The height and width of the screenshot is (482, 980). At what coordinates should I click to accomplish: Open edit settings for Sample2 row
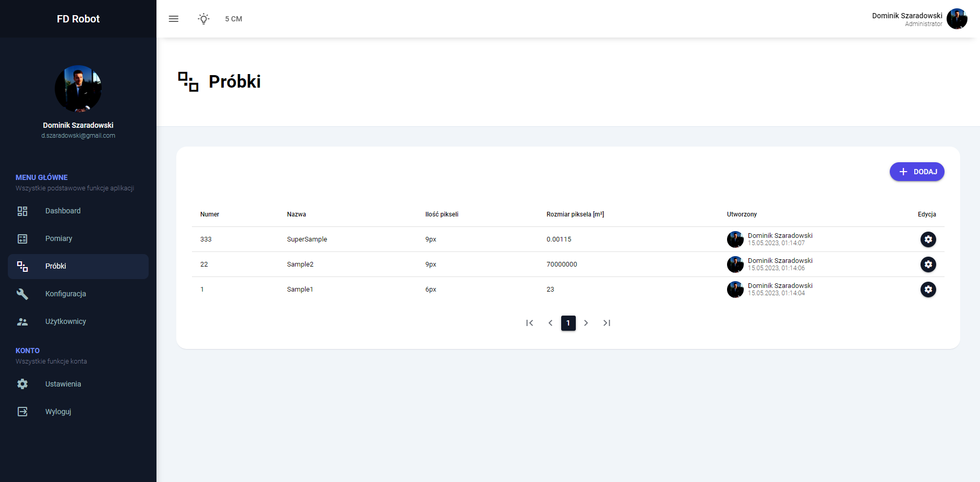[928, 264]
